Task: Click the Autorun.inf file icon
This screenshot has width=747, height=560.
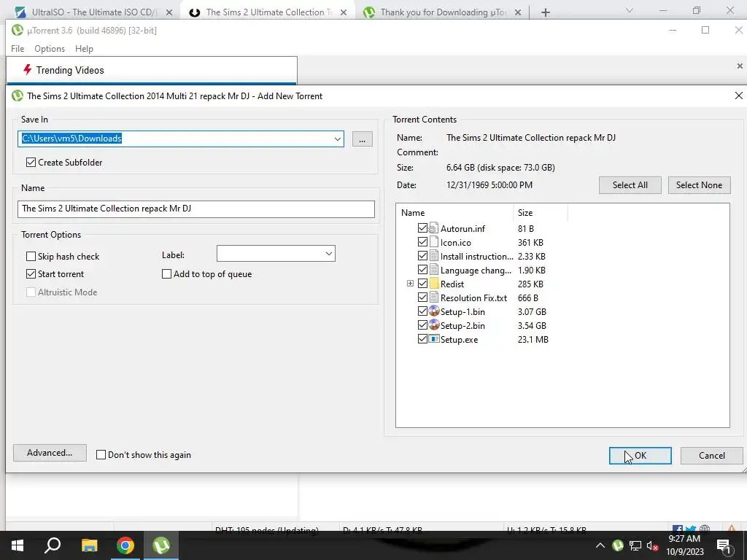Action: point(433,228)
